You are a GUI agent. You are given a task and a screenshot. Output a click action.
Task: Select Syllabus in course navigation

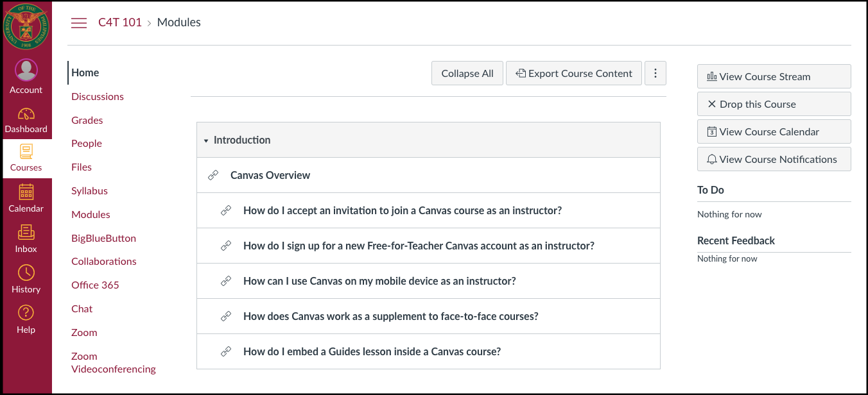click(90, 190)
